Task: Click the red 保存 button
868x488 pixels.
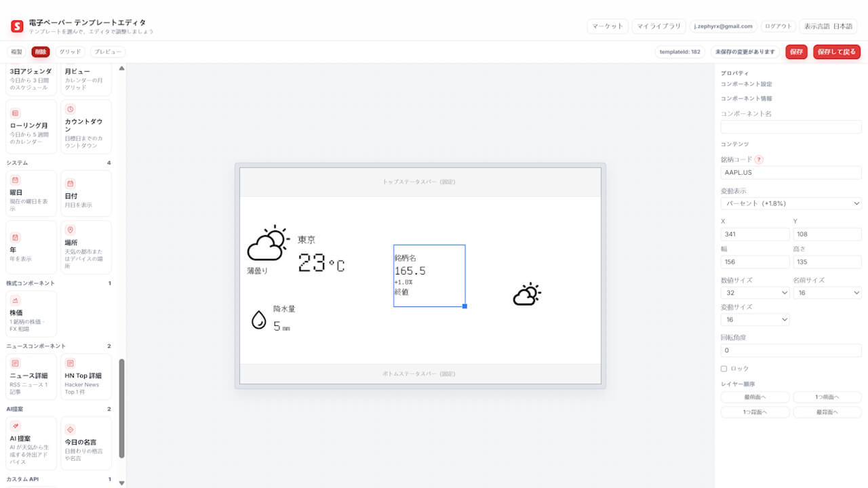Action: click(x=796, y=52)
